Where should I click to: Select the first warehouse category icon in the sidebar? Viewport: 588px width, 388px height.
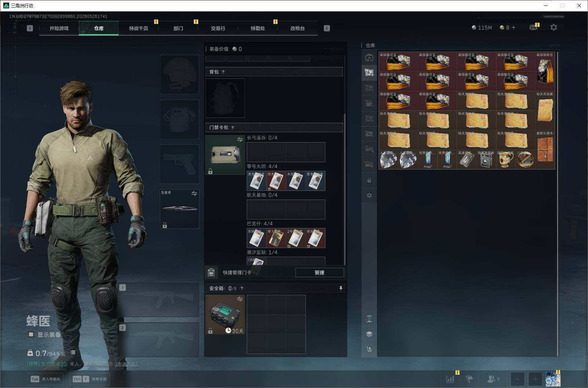click(369, 58)
